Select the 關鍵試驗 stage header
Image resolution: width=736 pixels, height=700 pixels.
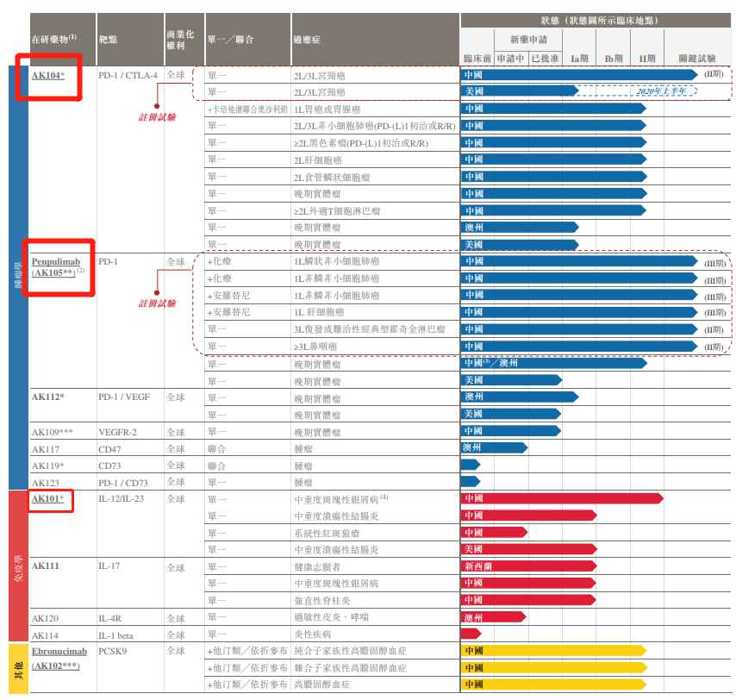click(697, 59)
